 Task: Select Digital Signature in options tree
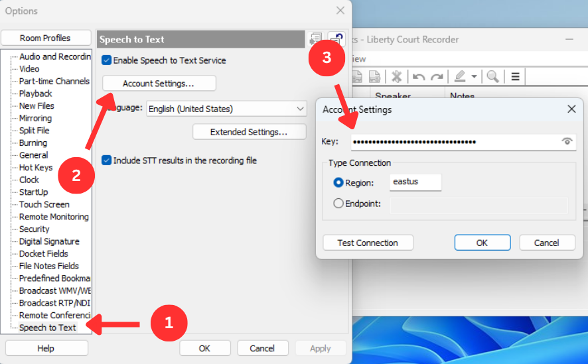[x=49, y=241]
